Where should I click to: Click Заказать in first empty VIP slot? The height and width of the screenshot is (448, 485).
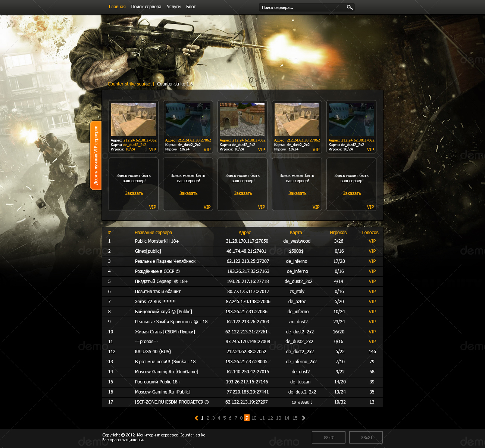click(x=134, y=193)
